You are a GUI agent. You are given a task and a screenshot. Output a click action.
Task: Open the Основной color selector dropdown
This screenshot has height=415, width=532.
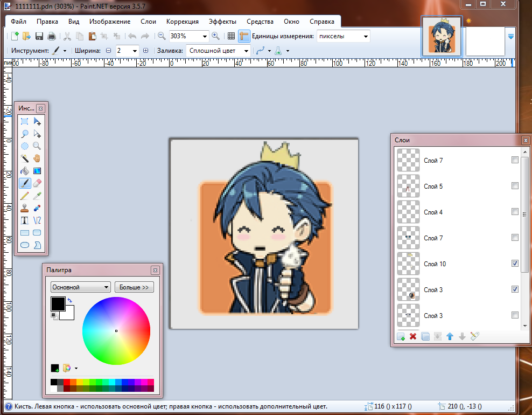pos(80,287)
